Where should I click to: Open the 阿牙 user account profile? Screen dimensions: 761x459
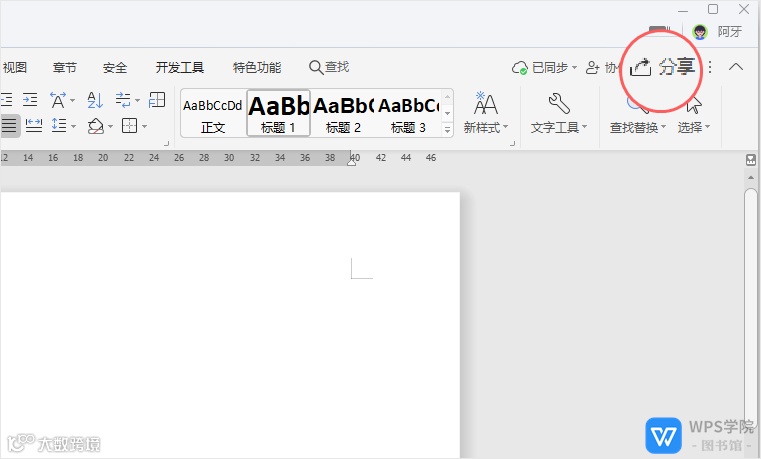pos(717,32)
